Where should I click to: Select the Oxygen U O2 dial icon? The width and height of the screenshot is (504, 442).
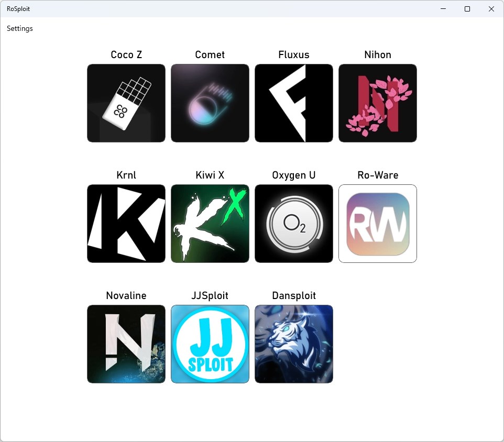[294, 224]
